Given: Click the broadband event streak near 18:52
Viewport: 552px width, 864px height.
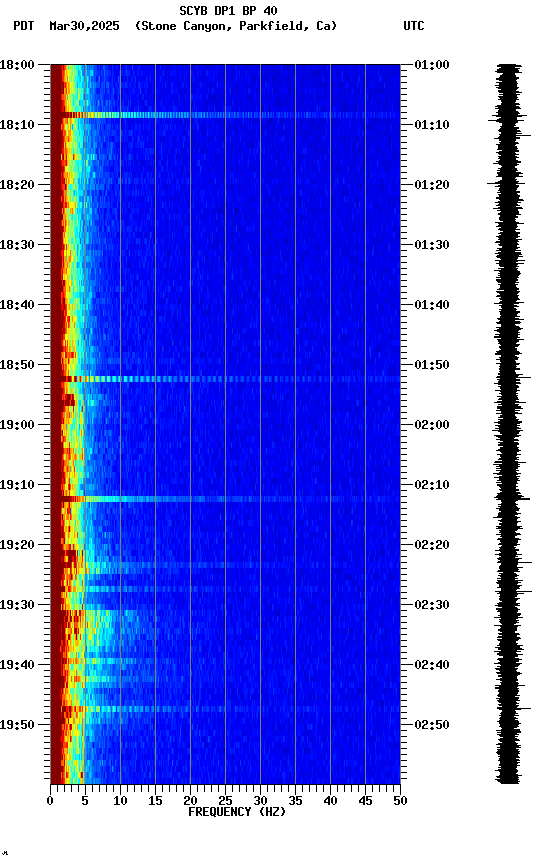Looking at the screenshot, I should click(x=225, y=379).
